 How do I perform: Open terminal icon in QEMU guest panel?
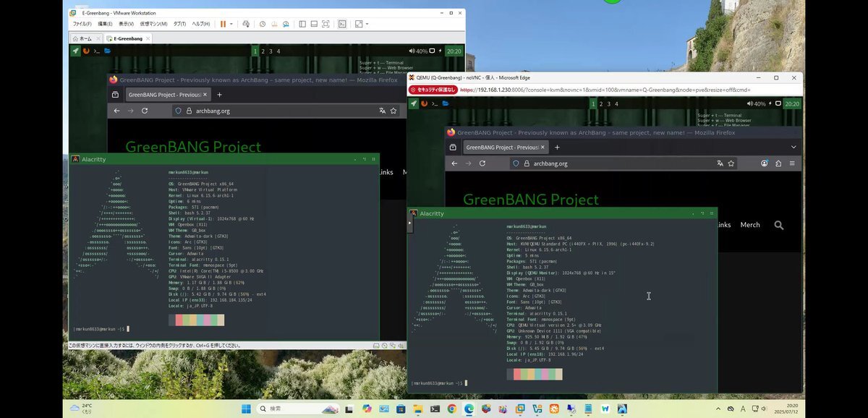point(435,104)
